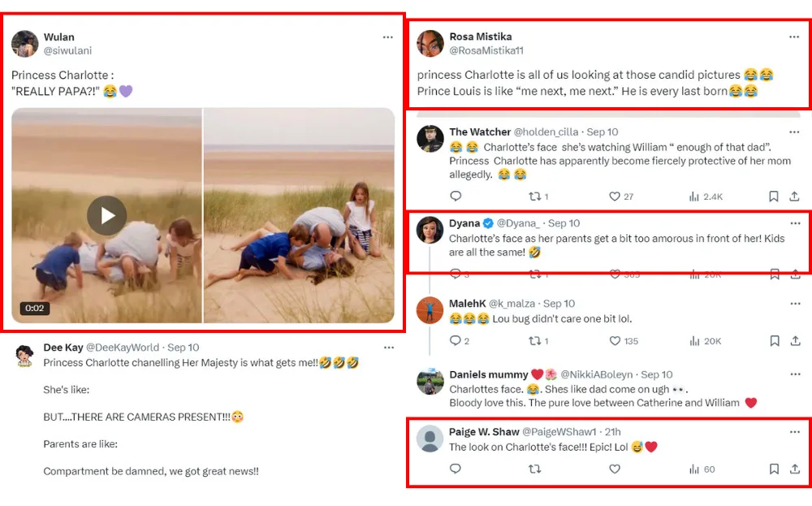Play Wulan's Princess Charlotte video

click(106, 215)
